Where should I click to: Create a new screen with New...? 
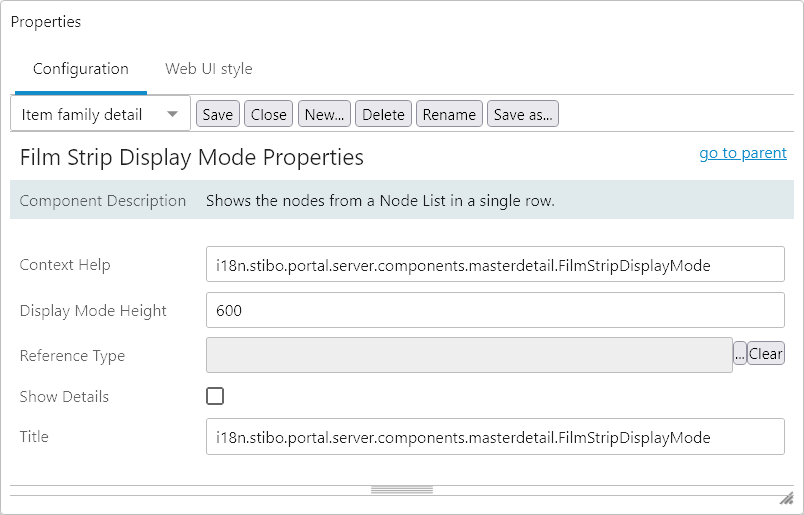click(x=325, y=114)
